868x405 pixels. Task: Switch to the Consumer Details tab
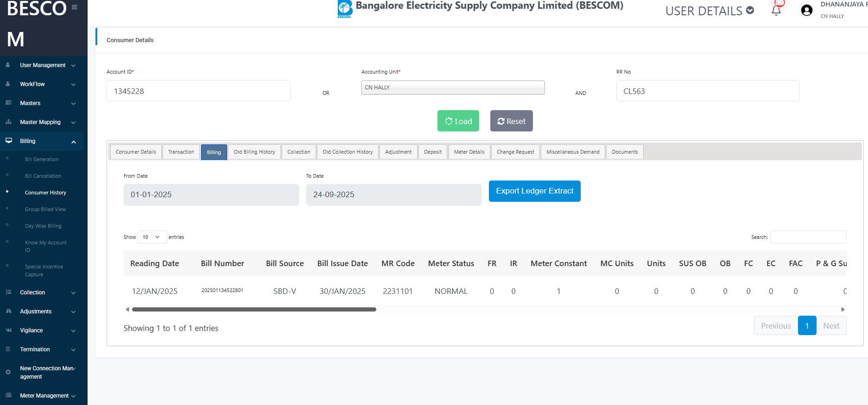coord(136,152)
